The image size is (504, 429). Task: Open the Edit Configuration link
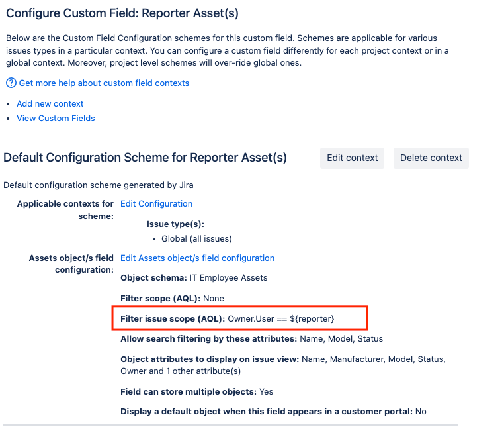click(156, 204)
